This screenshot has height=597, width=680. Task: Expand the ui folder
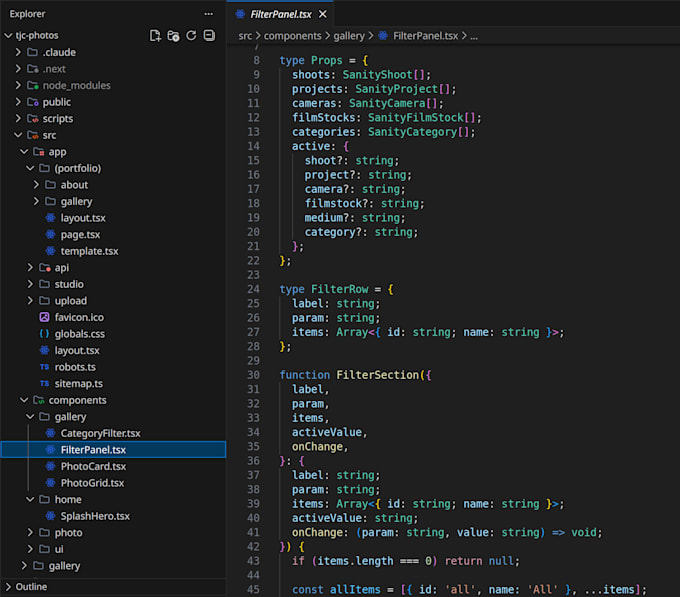30,549
